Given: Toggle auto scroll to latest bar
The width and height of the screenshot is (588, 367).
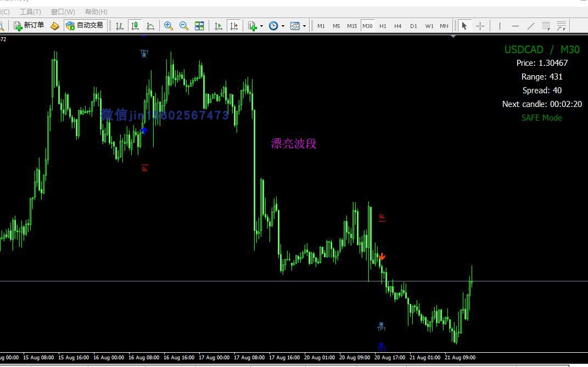Looking at the screenshot, I should click(x=219, y=26).
